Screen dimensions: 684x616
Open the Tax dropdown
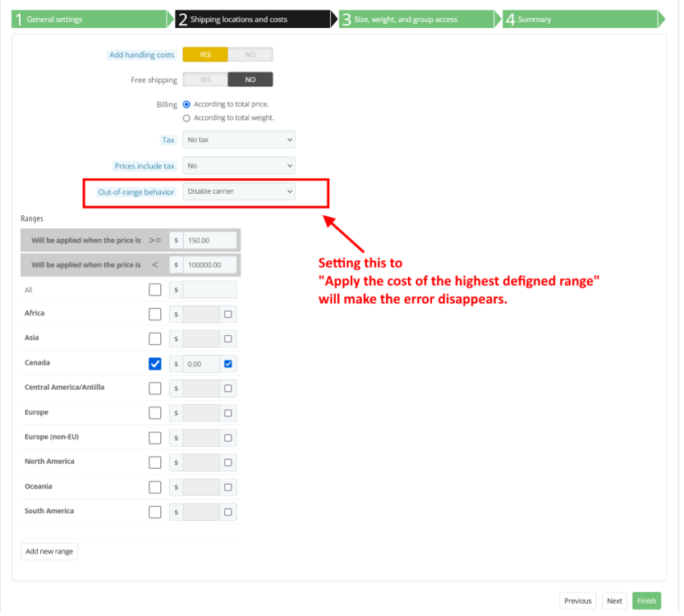click(238, 140)
